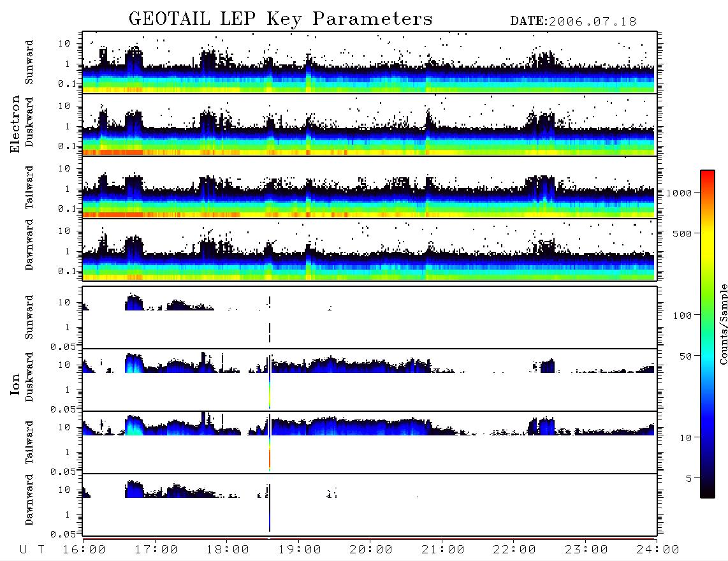Select the vertical "Electron" group label
The height and width of the screenshot is (561, 728).
[x=15, y=124]
